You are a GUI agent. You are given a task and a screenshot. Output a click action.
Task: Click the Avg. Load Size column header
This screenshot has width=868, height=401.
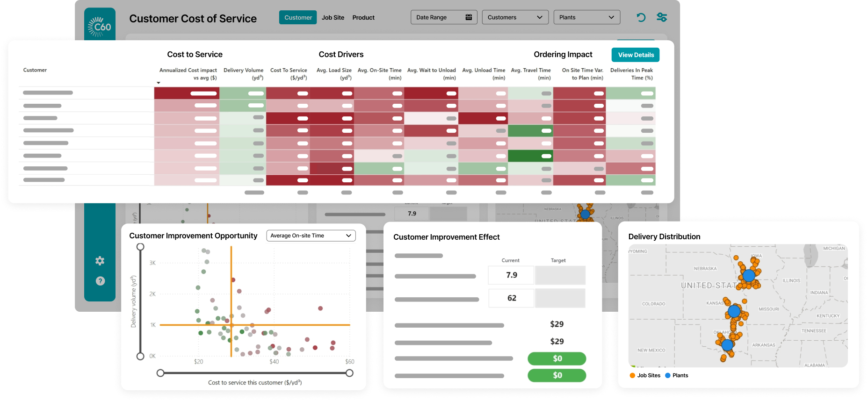coord(334,74)
